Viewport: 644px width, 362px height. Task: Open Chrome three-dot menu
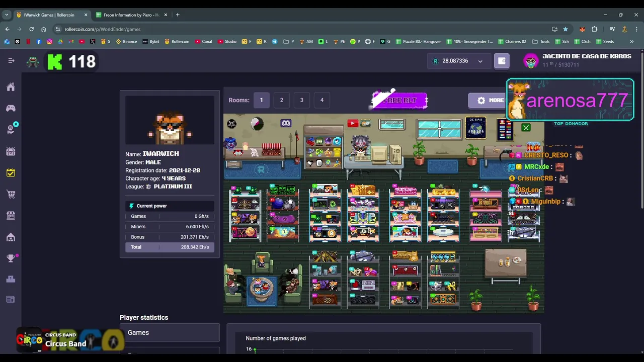pos(636,29)
